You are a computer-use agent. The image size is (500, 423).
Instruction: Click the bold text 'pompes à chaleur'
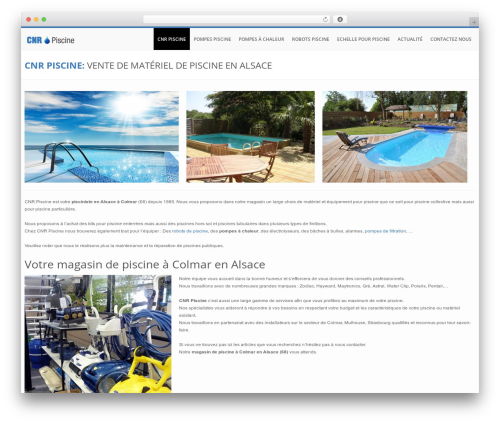point(239,231)
